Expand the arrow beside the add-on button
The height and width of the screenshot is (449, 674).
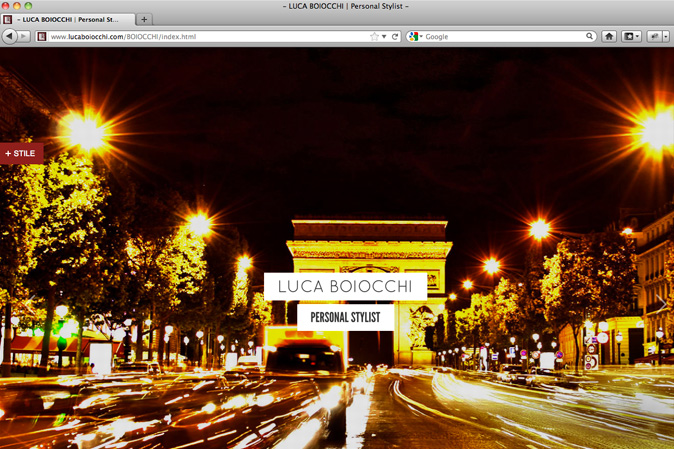pos(666,37)
